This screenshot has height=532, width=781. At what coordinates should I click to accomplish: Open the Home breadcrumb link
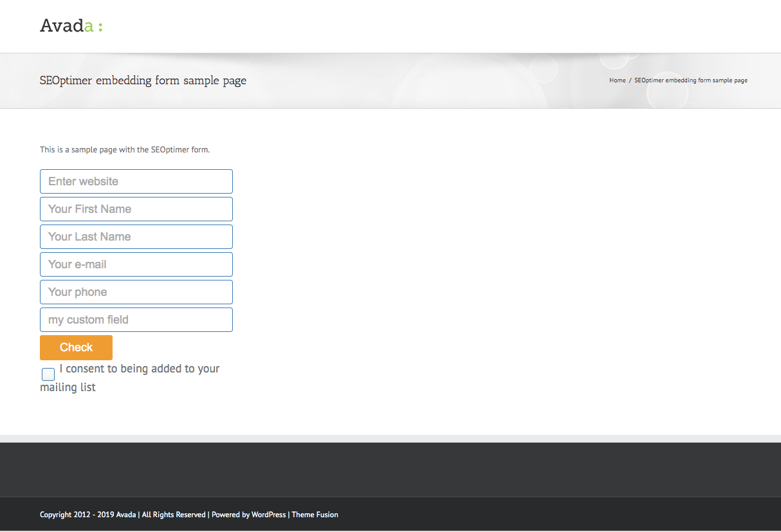617,80
